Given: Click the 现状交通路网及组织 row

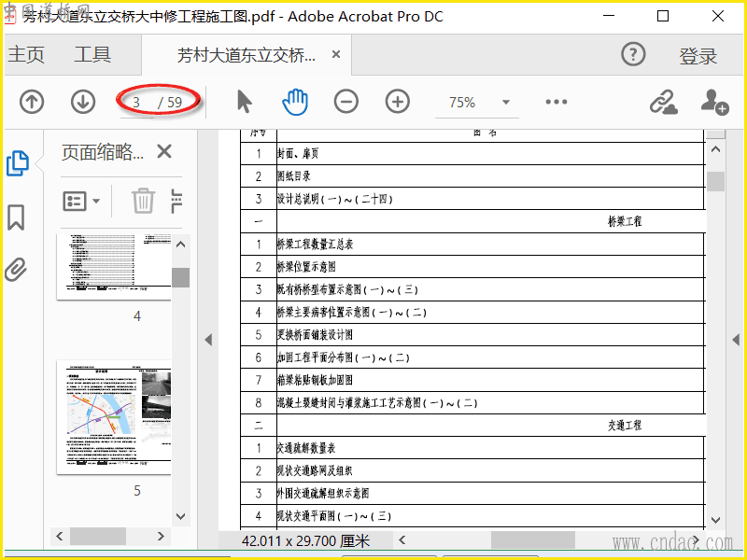Looking at the screenshot, I should 472,471.
